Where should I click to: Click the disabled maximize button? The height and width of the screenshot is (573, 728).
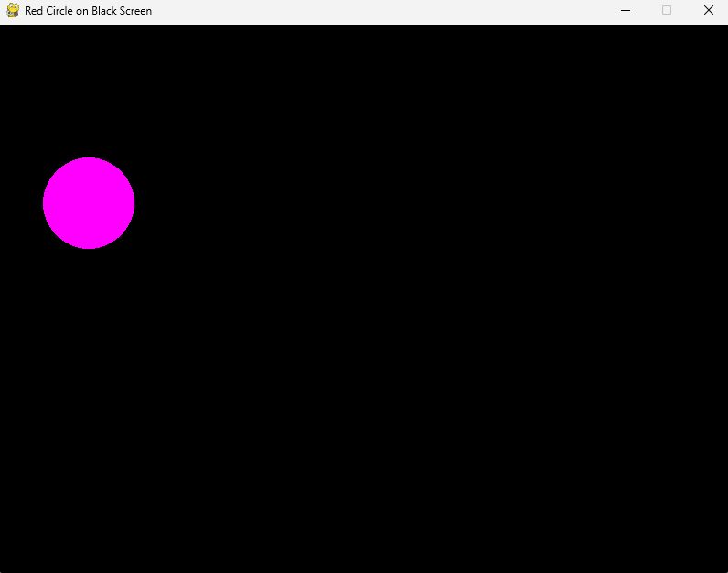(667, 11)
